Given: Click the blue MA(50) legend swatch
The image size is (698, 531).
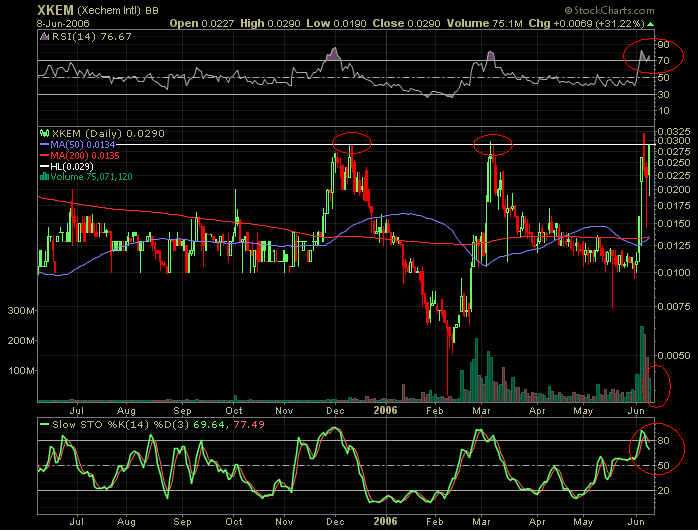Looking at the screenshot, I should tap(44, 144).
